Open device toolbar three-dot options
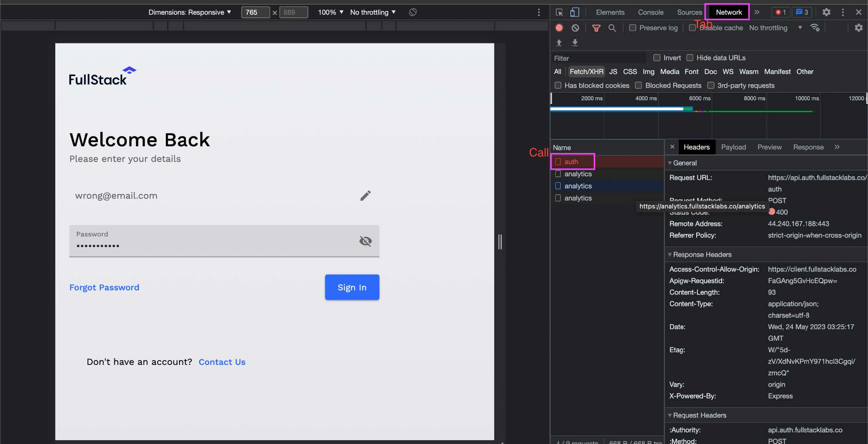Image resolution: width=868 pixels, height=444 pixels. coord(538,12)
